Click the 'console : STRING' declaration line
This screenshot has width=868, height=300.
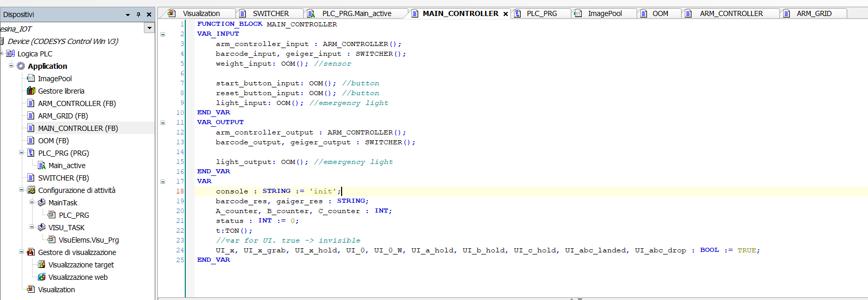click(x=278, y=191)
